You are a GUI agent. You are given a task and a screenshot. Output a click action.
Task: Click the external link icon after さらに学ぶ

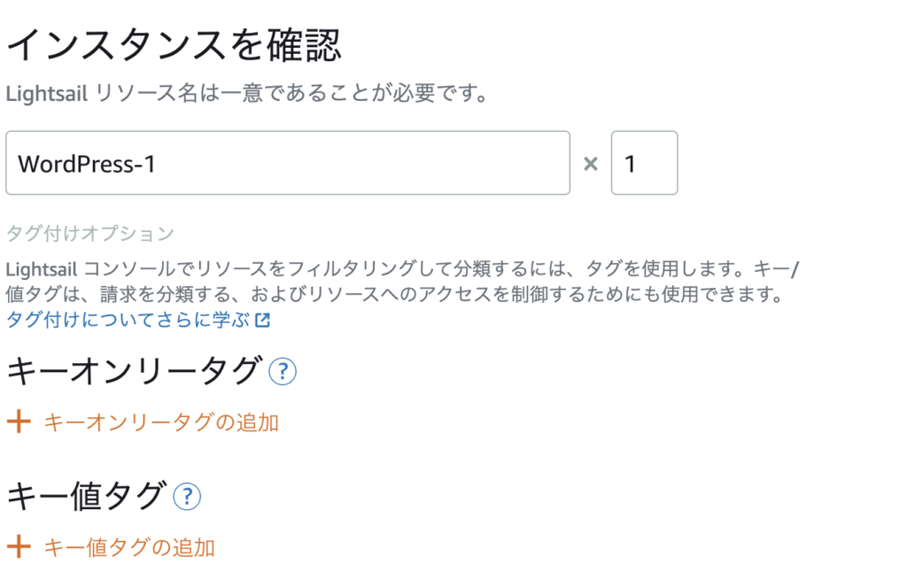coord(262,320)
